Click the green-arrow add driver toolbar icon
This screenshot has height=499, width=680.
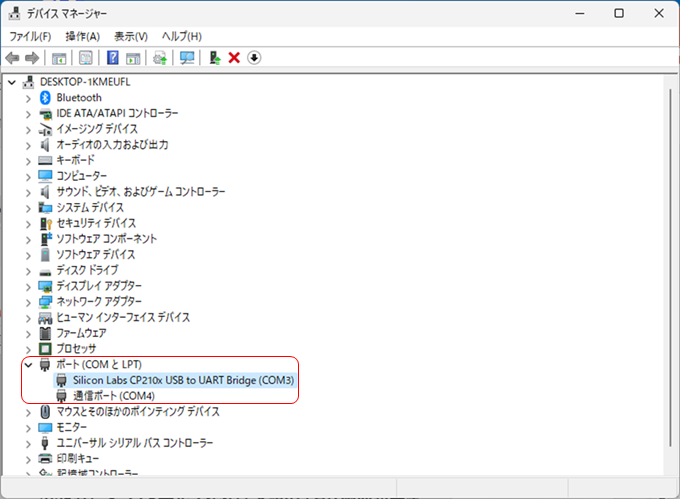[214, 58]
